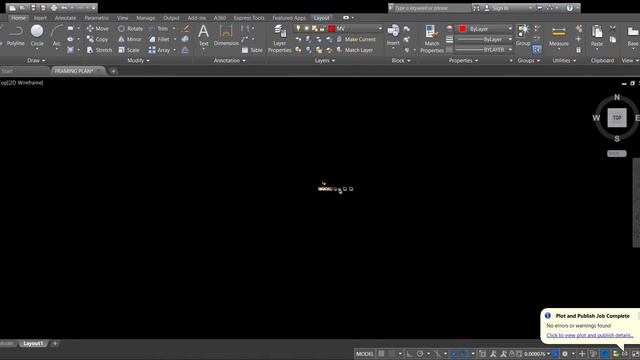The width and height of the screenshot is (640, 360).
Task: Click red color swatch in layer dropdown
Action: (x=332, y=29)
